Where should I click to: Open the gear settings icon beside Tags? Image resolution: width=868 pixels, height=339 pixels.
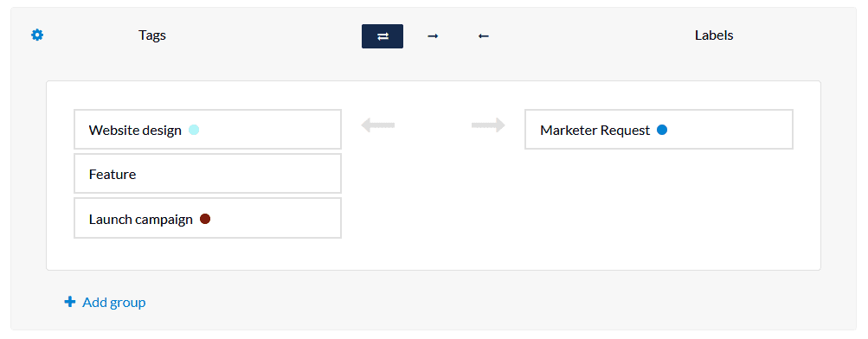(x=37, y=35)
